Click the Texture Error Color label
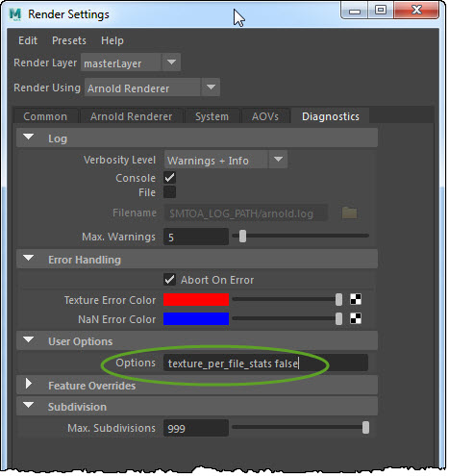This screenshot has width=449, height=476. [x=110, y=300]
